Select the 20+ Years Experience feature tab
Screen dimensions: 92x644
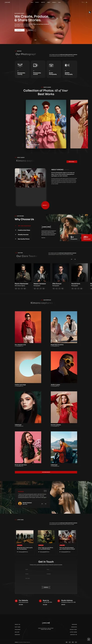tap(24, 226)
